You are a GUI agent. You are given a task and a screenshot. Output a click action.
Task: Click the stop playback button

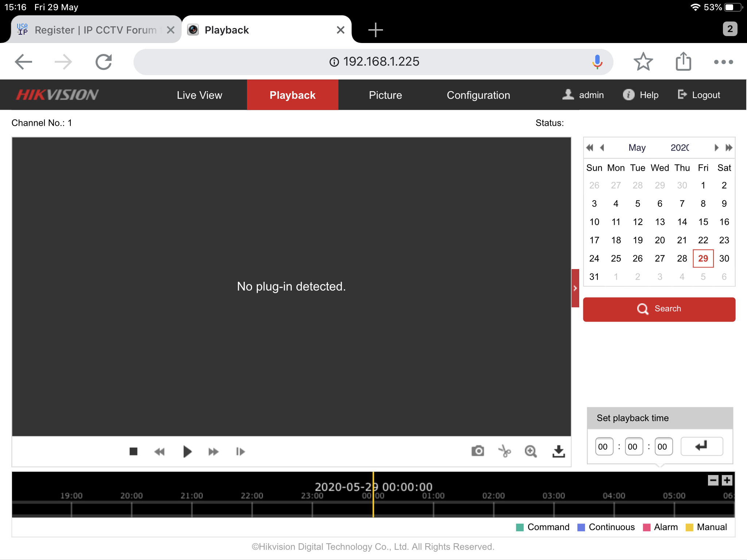click(x=133, y=452)
